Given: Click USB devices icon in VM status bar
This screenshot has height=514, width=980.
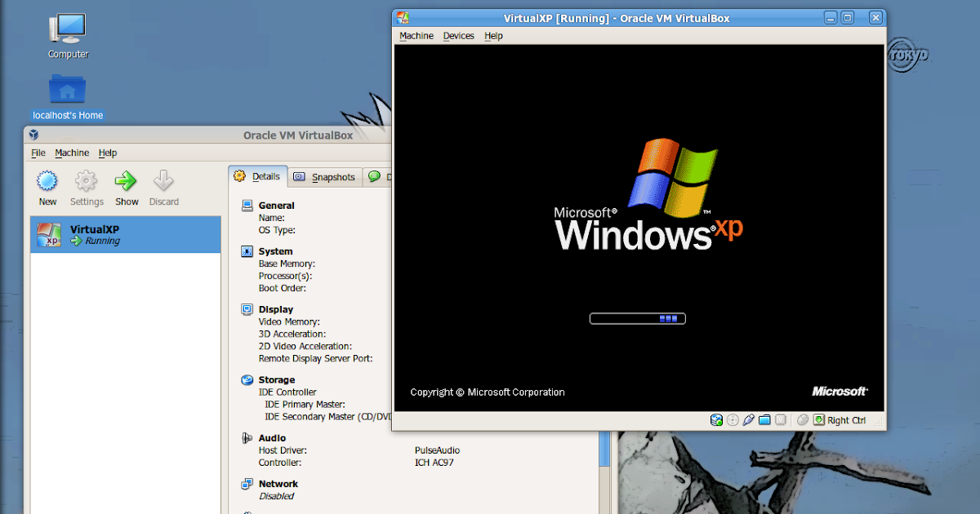Looking at the screenshot, I should [749, 419].
